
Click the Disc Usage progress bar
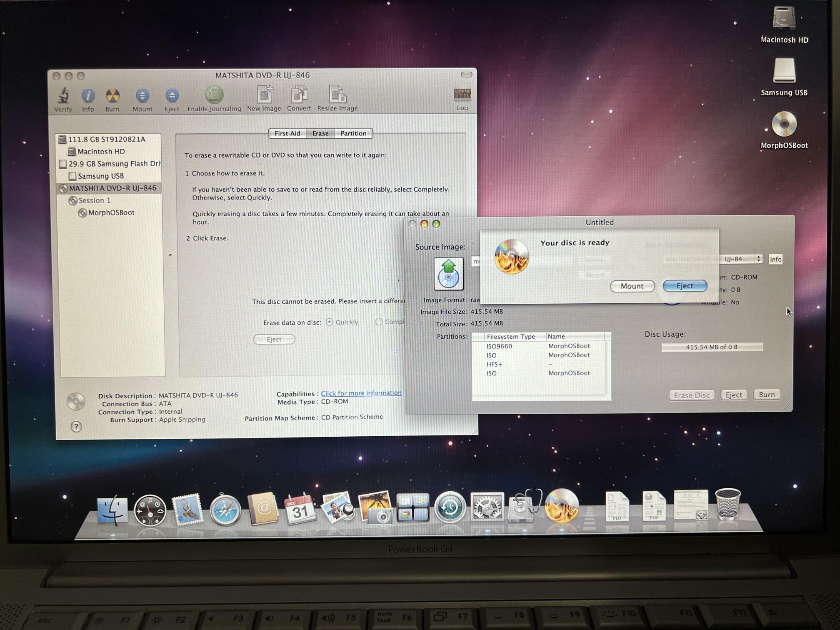(x=712, y=347)
